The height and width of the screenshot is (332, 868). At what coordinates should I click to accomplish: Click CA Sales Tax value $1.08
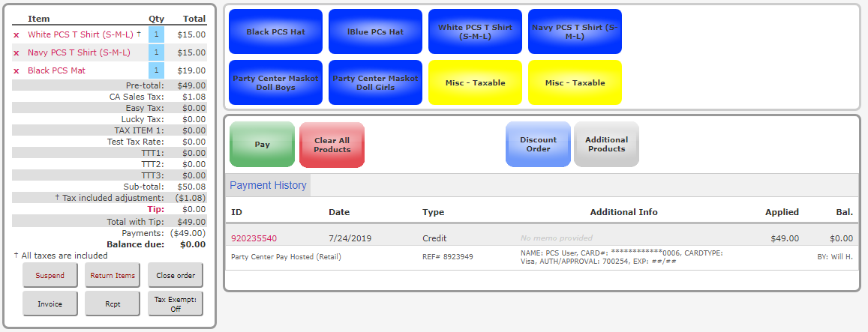pyautogui.click(x=194, y=97)
